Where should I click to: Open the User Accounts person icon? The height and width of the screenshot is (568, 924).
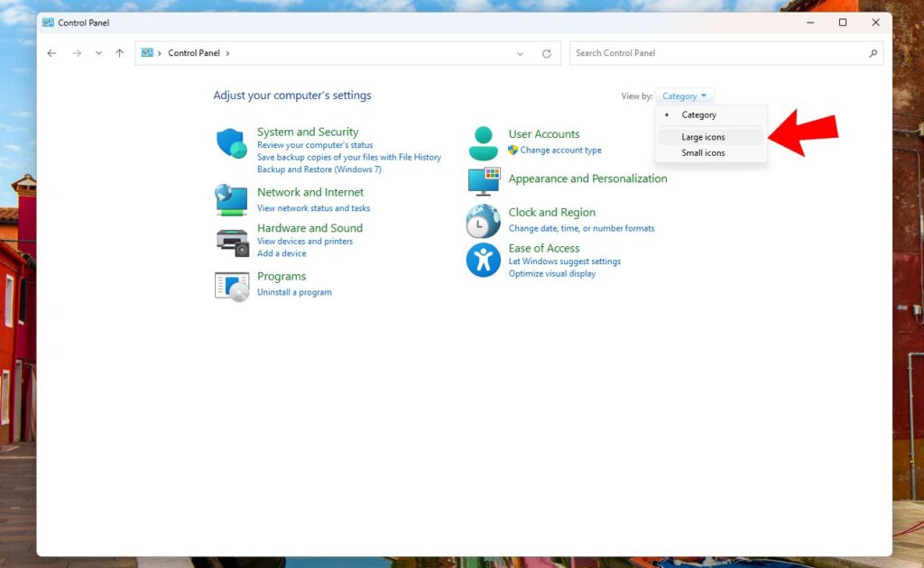(x=484, y=143)
